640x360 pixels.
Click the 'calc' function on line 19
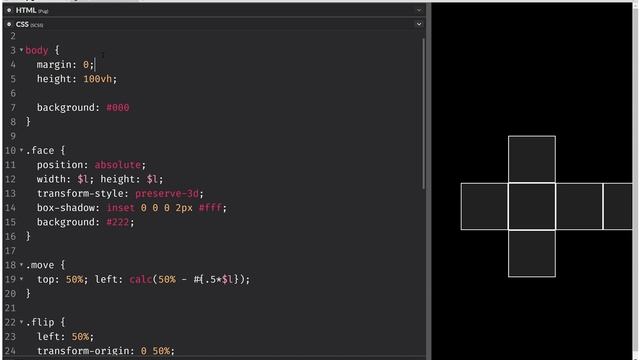click(141, 279)
